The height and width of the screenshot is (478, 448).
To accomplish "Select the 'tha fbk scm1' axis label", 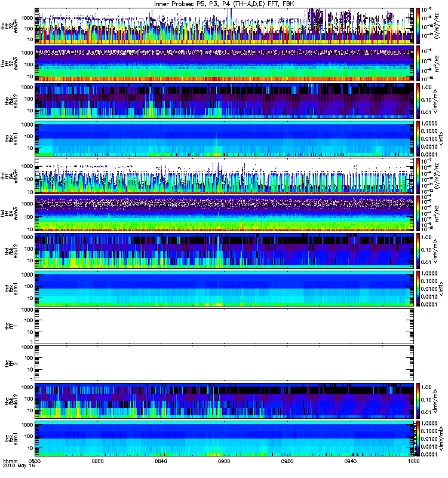I will click(11, 139).
